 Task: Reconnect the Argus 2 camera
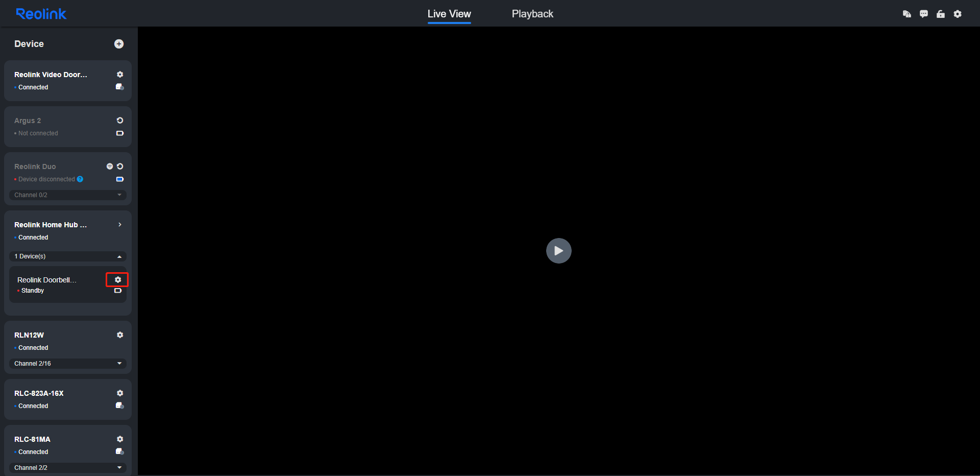[x=120, y=121]
